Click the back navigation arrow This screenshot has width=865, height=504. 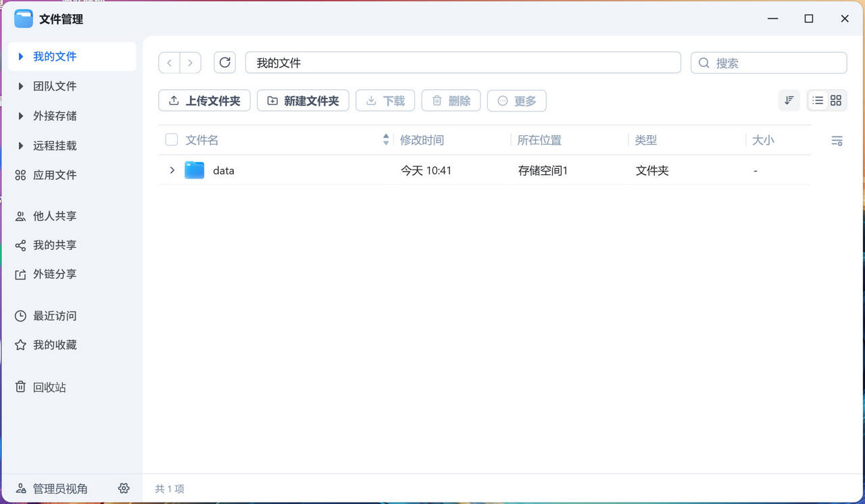pyautogui.click(x=170, y=63)
